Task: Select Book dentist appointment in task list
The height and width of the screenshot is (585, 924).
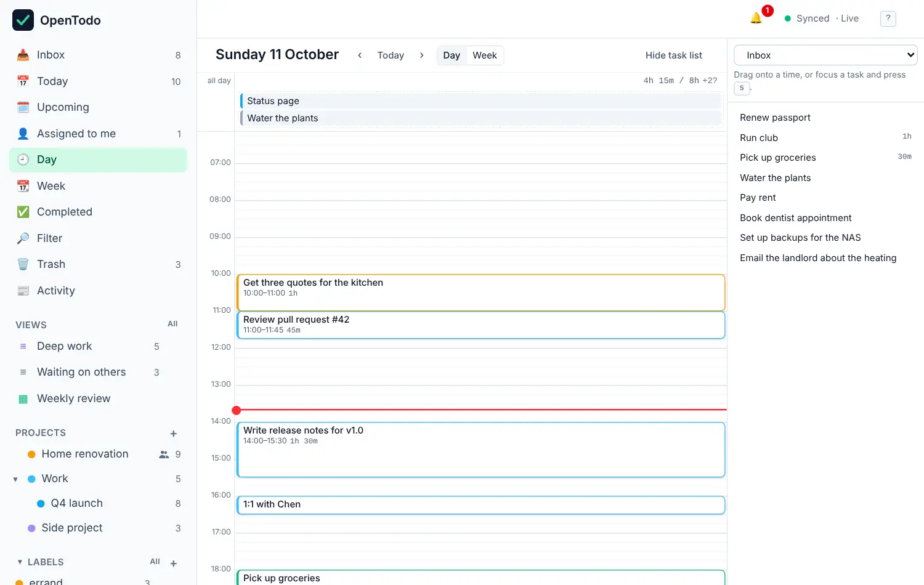Action: pyautogui.click(x=796, y=218)
